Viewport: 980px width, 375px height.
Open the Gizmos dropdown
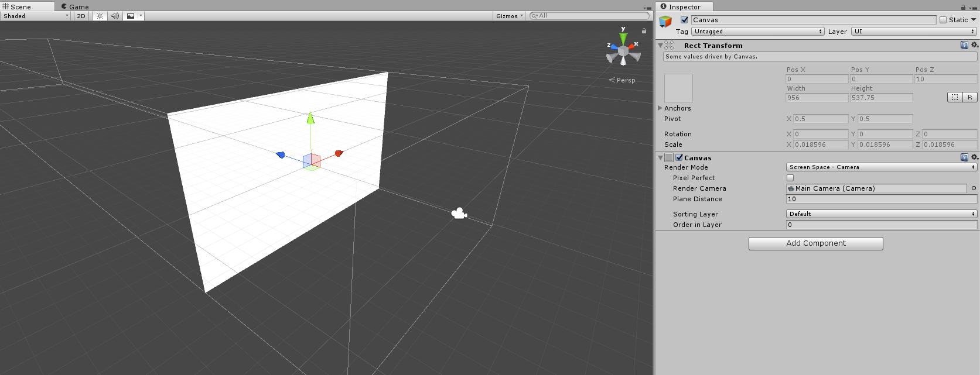click(x=509, y=16)
